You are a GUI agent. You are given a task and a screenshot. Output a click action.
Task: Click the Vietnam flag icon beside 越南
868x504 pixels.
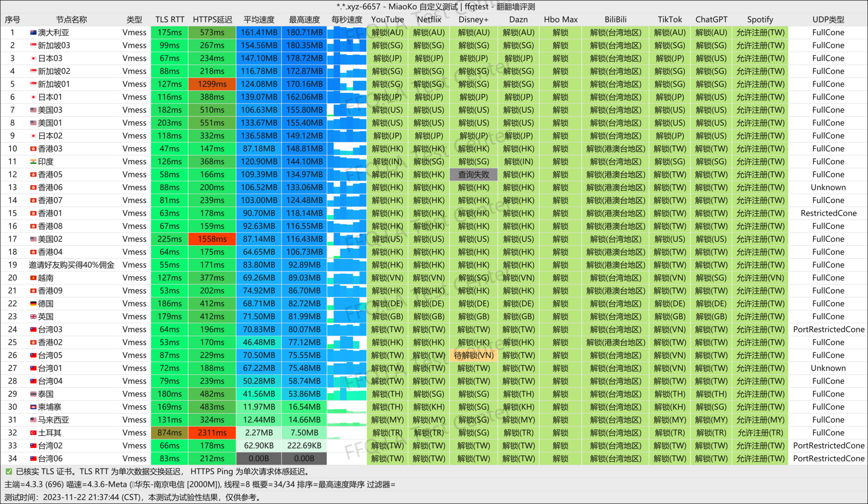33,278
